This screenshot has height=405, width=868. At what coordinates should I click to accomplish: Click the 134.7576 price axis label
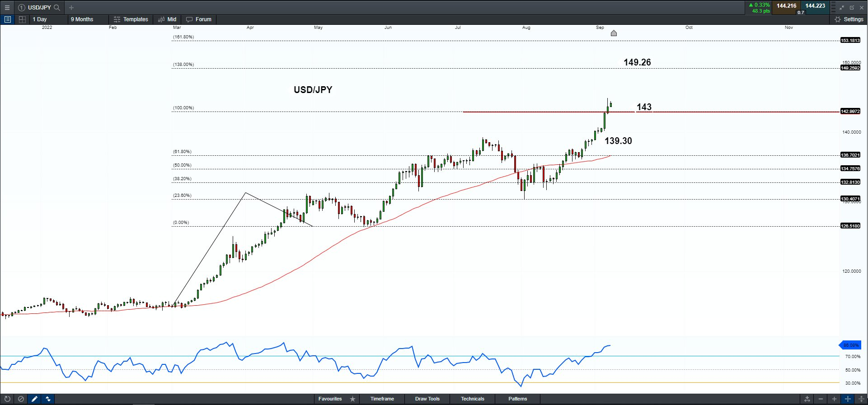(850, 169)
